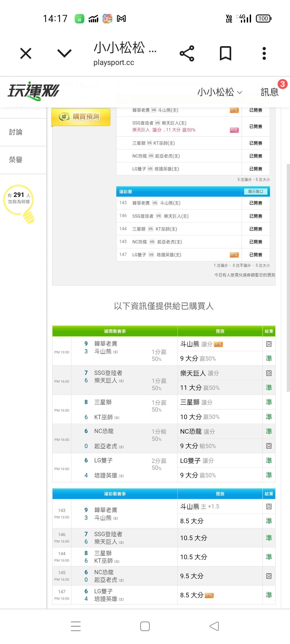Open the three-dot browser menu

click(x=264, y=53)
